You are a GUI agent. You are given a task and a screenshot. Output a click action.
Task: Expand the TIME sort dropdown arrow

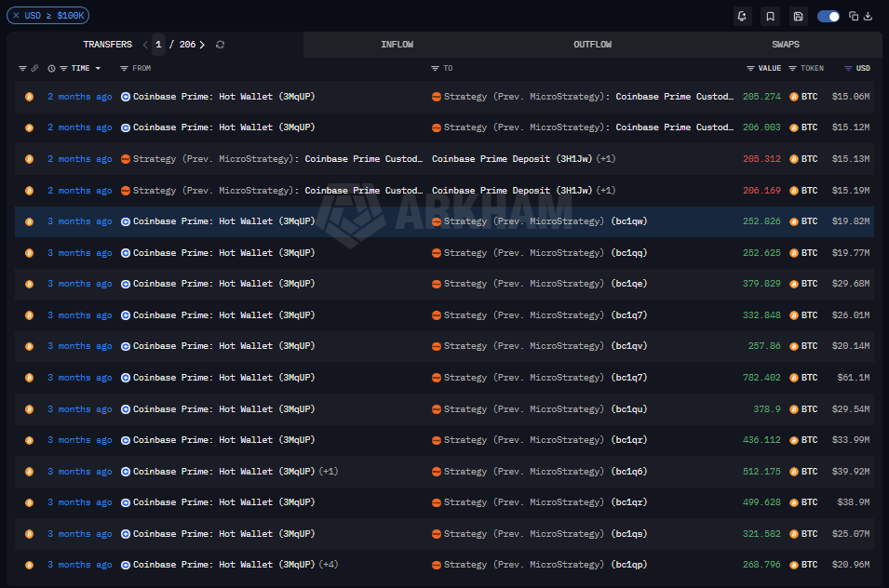pos(98,68)
